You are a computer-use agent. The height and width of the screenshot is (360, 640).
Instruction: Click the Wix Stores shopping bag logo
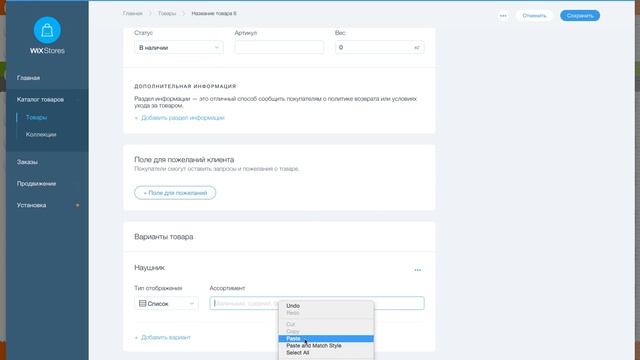click(x=47, y=30)
